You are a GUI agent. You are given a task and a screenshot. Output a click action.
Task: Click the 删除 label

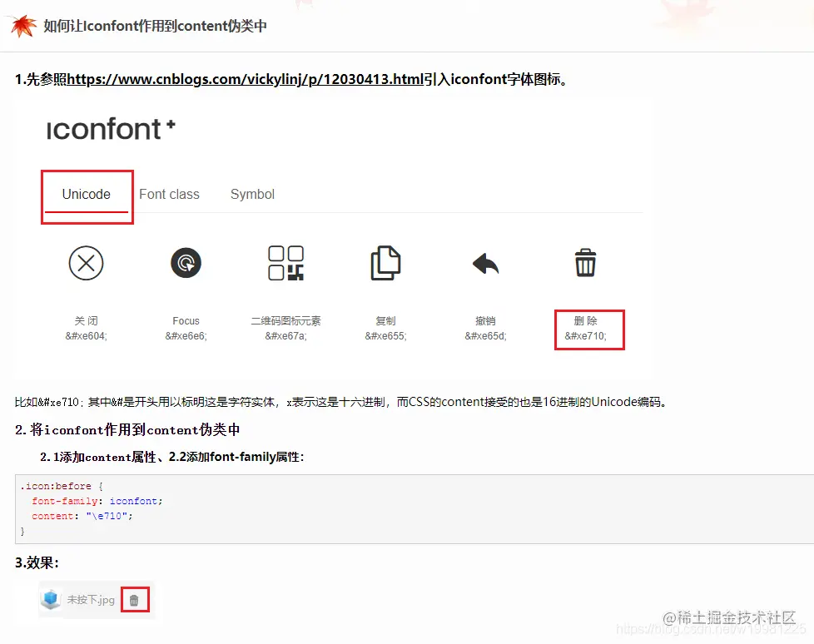tap(586, 320)
